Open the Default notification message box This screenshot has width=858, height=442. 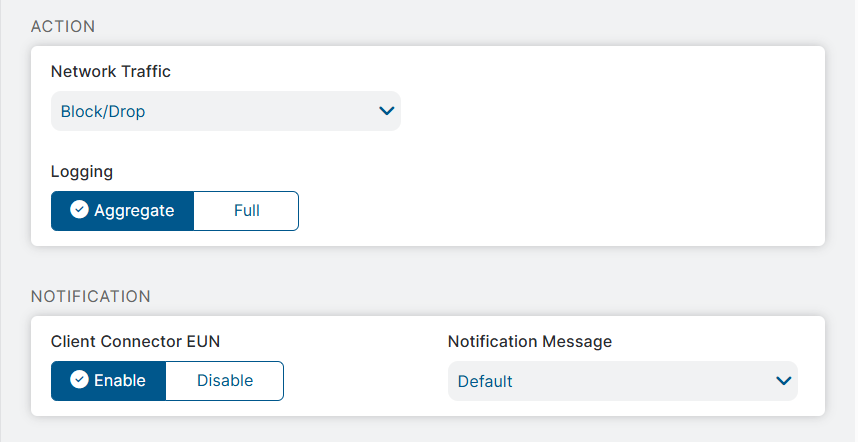click(x=622, y=380)
